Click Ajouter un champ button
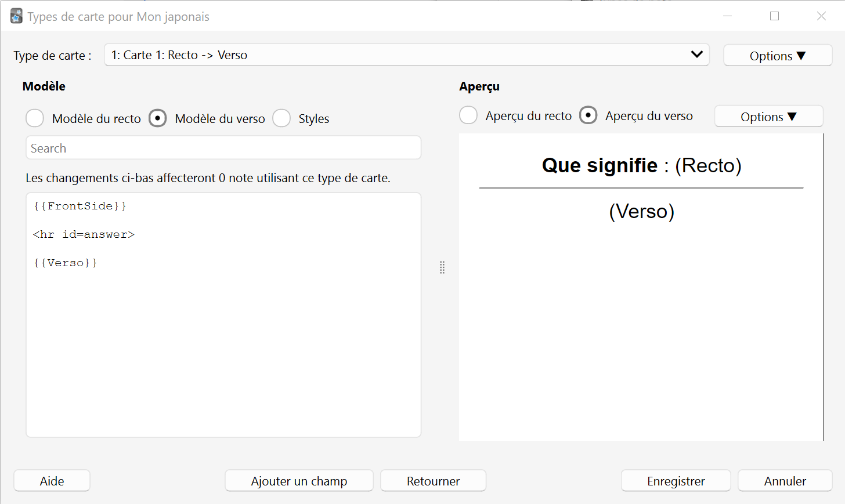Viewport: 845px width, 504px height. (x=299, y=481)
